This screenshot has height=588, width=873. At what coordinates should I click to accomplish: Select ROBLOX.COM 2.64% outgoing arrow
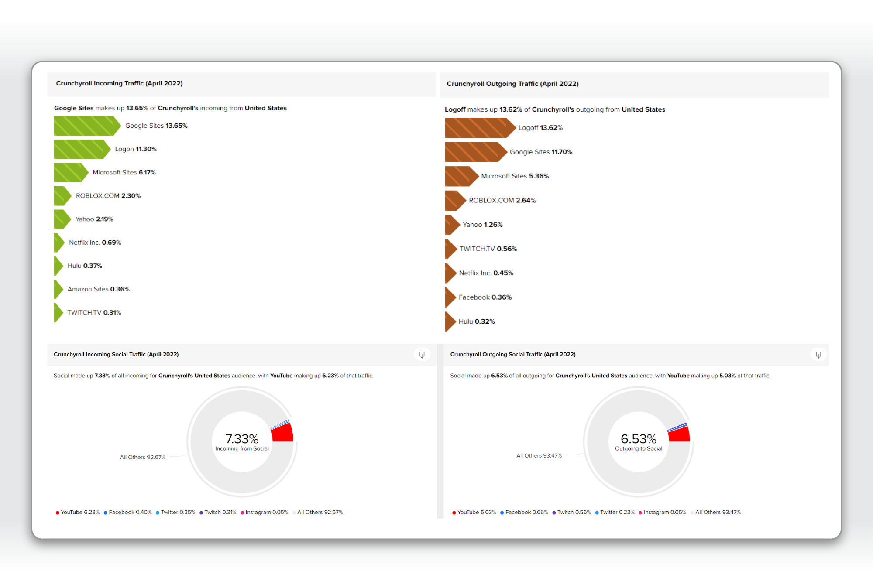point(456,200)
